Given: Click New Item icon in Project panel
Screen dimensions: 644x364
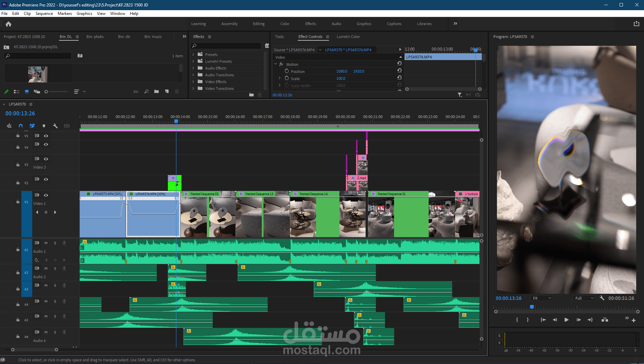Looking at the screenshot, I should tap(167, 92).
